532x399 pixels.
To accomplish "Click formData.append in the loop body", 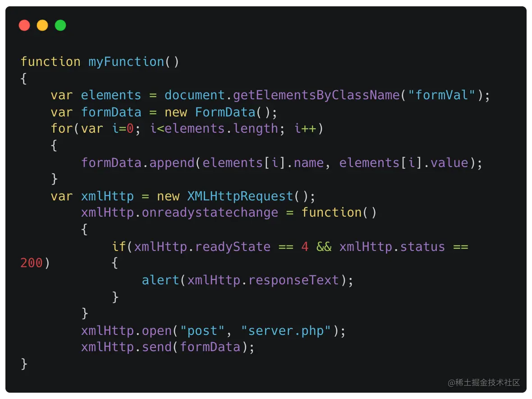I will tap(138, 163).
